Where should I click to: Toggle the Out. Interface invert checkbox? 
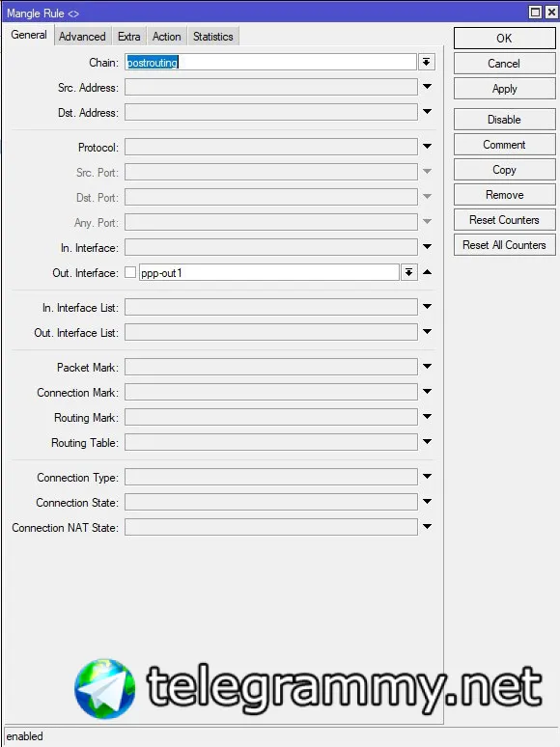point(130,272)
